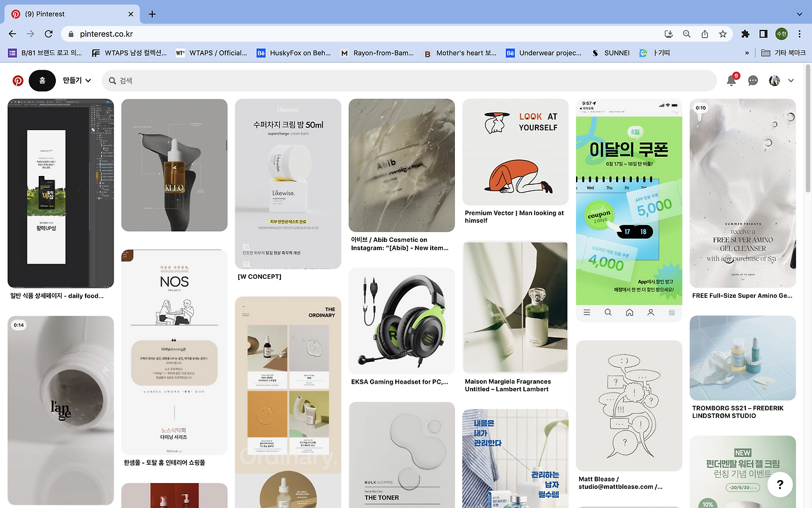
Task: Click the search icon in the coupon pin
Action: coord(608,312)
